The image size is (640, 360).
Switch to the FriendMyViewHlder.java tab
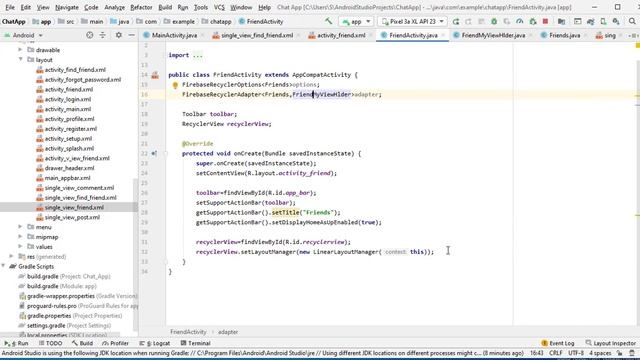(x=493, y=36)
